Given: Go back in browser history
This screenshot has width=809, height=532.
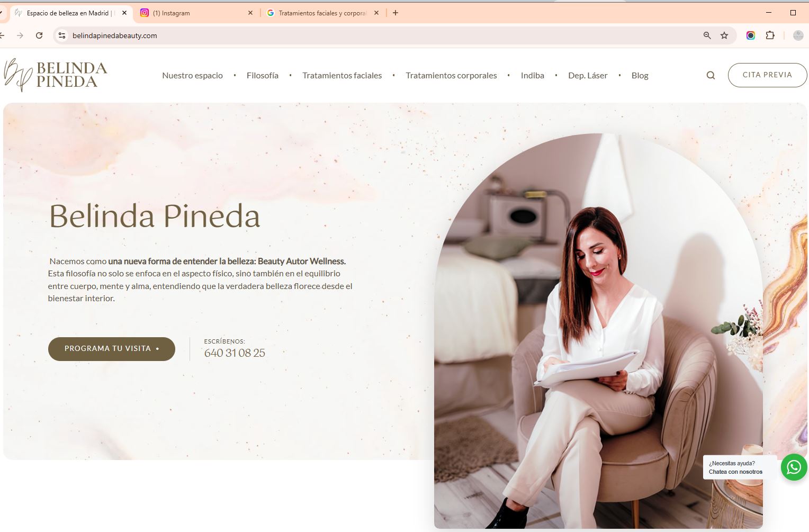Looking at the screenshot, I should tap(2, 35).
